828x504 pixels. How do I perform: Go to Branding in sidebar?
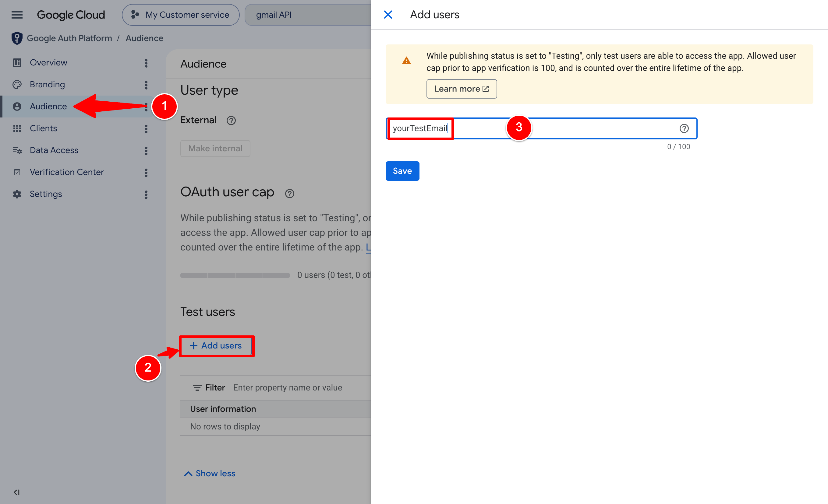coord(48,85)
